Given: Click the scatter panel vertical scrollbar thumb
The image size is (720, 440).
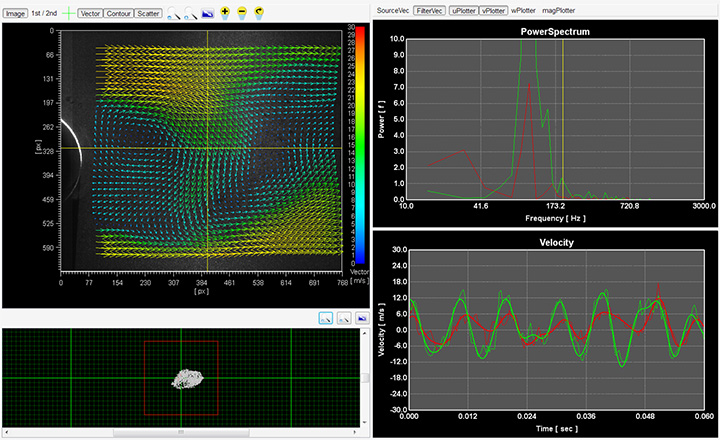Looking at the screenshot, I should 365,378.
